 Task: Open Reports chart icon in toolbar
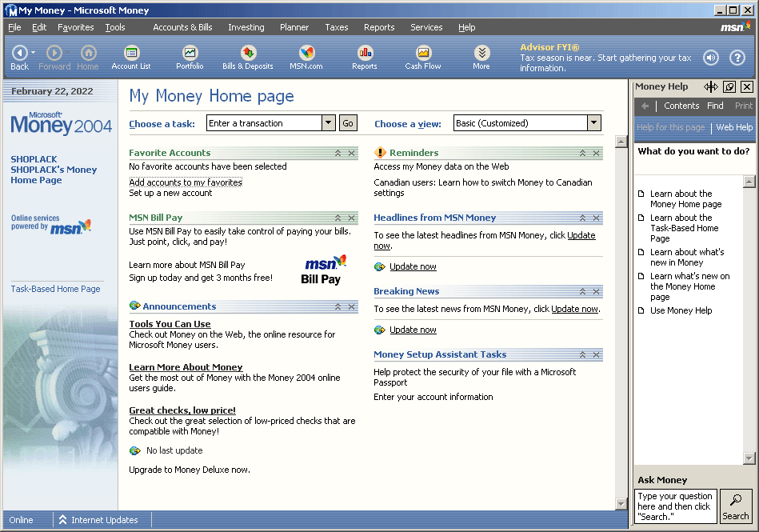point(365,52)
